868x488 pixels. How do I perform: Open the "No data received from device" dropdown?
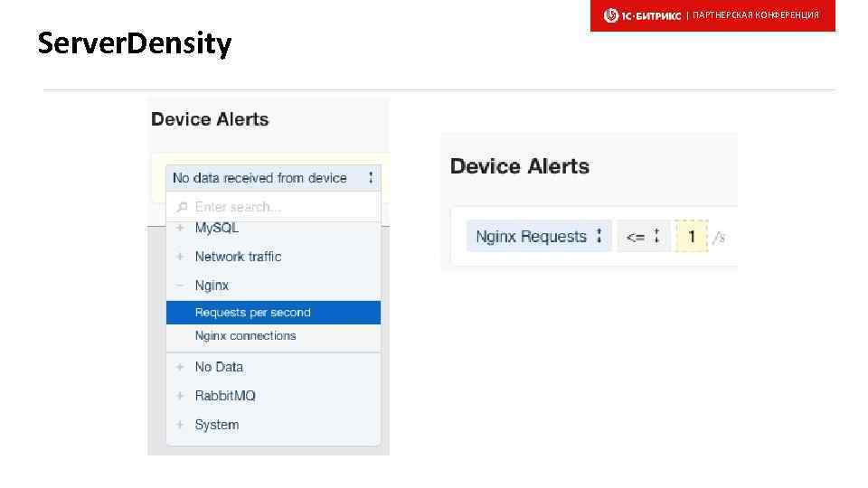point(272,178)
